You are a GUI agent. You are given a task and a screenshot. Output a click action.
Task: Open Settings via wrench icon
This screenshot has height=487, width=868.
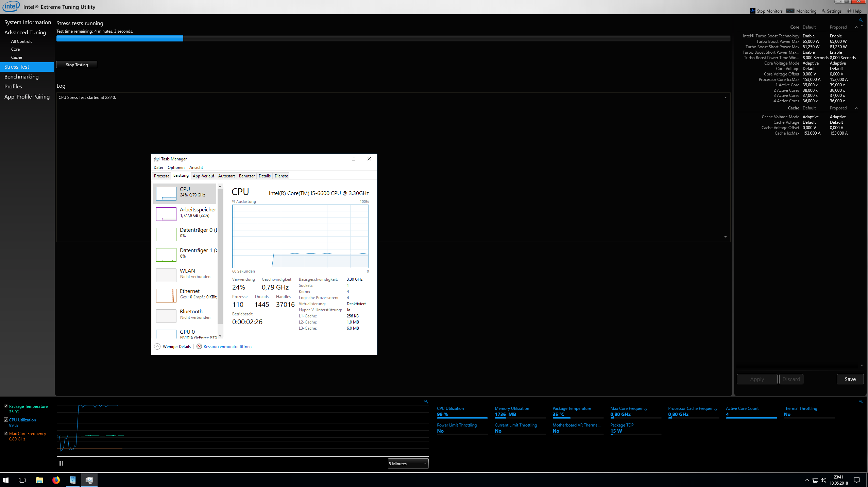pyautogui.click(x=823, y=11)
